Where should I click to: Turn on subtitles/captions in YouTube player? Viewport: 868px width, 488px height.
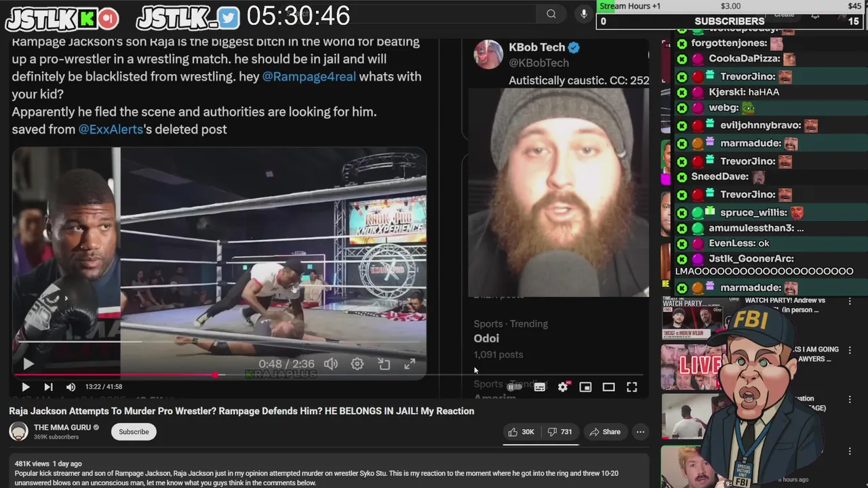coord(540,387)
